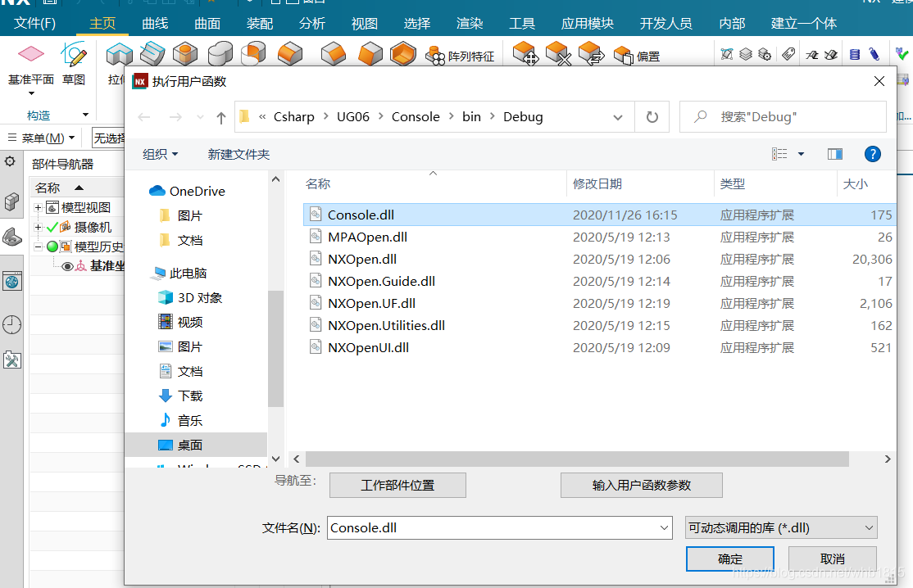
Task: Click the Refresh button beside the address bar
Action: point(652,117)
